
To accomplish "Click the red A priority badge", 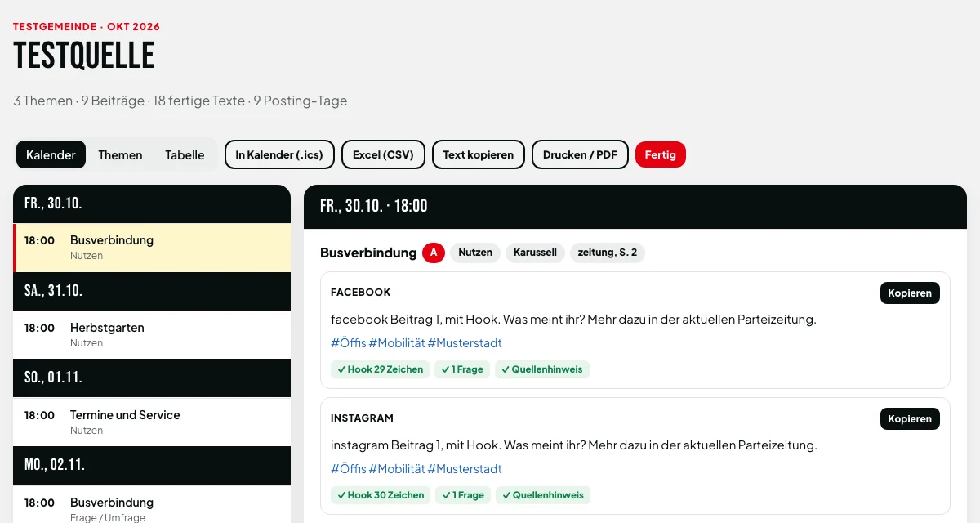I will click(x=433, y=253).
